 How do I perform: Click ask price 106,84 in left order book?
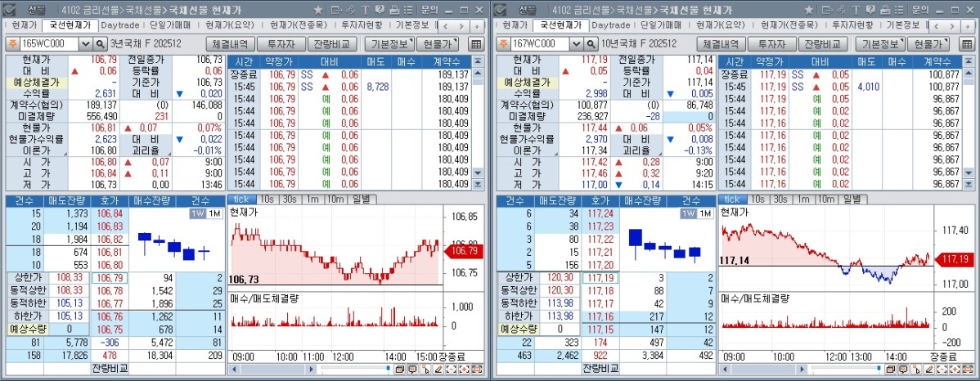[110, 213]
